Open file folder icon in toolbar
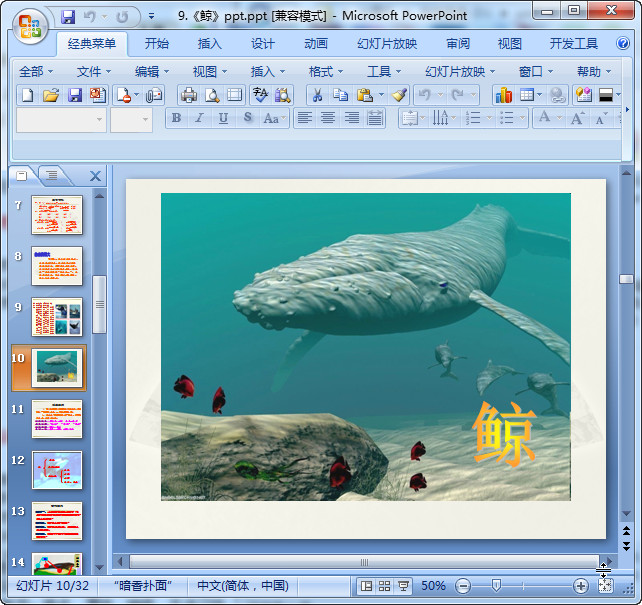Image resolution: width=642 pixels, height=605 pixels. click(x=51, y=95)
